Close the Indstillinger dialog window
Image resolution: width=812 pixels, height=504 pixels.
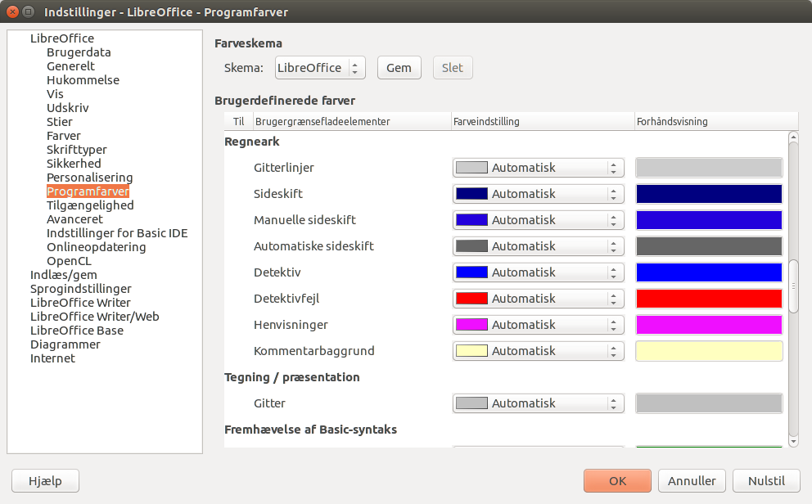13,11
